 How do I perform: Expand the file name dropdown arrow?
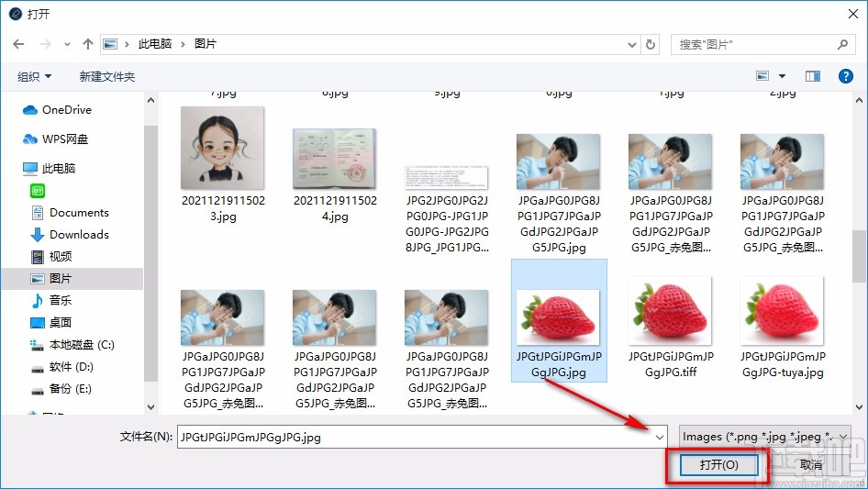[x=660, y=438]
